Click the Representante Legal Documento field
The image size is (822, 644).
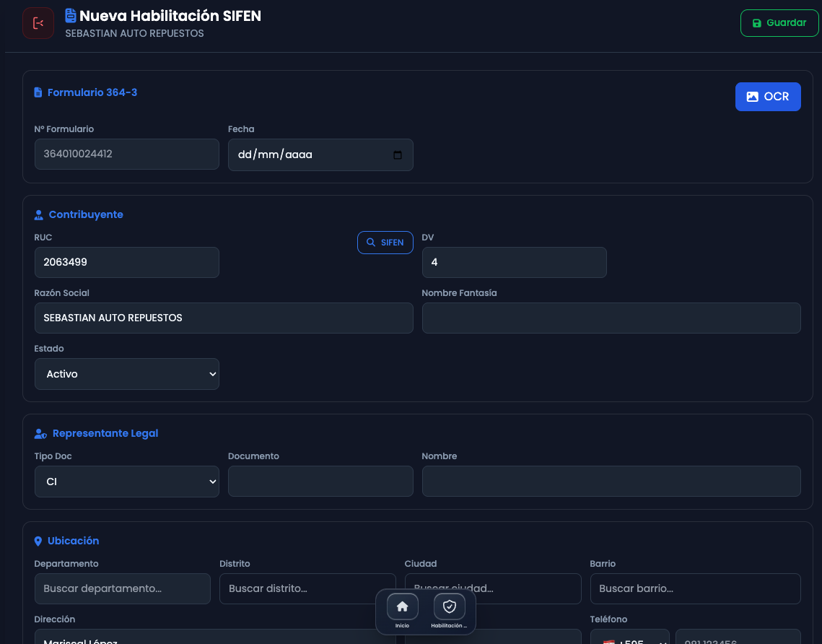[x=320, y=482]
